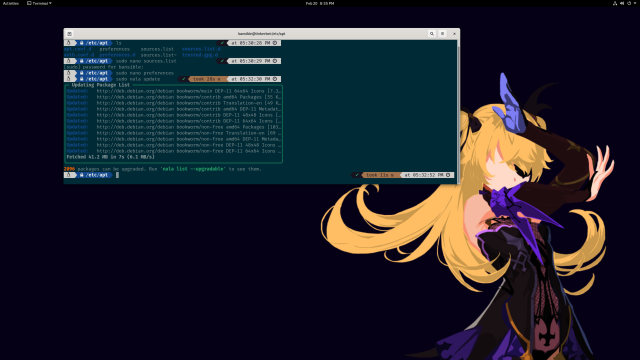
Task: Click the 'sudo nano preferences' command
Action: point(144,73)
